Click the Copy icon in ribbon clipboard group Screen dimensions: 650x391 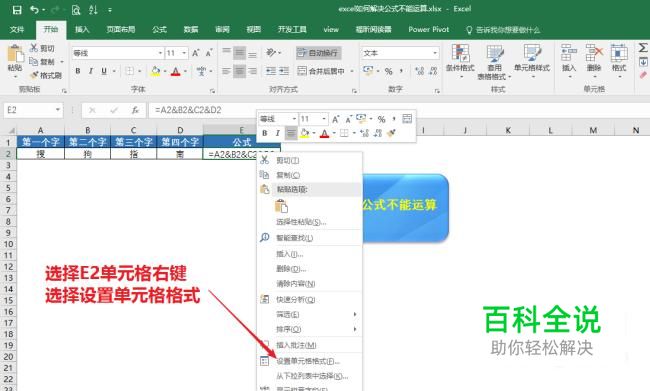[34, 61]
